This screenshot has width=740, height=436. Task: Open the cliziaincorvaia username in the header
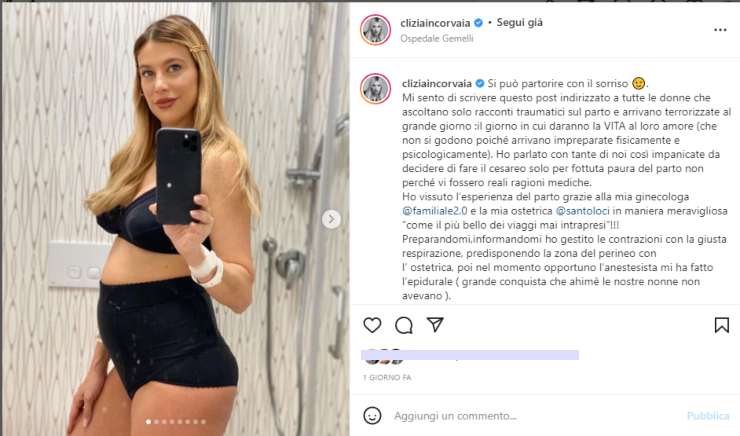coord(435,23)
